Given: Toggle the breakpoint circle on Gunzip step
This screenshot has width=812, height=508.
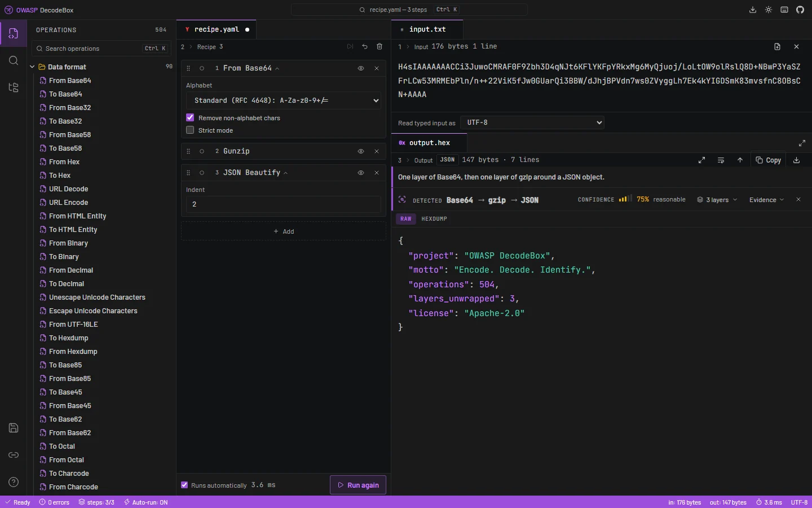Looking at the screenshot, I should click(x=202, y=151).
